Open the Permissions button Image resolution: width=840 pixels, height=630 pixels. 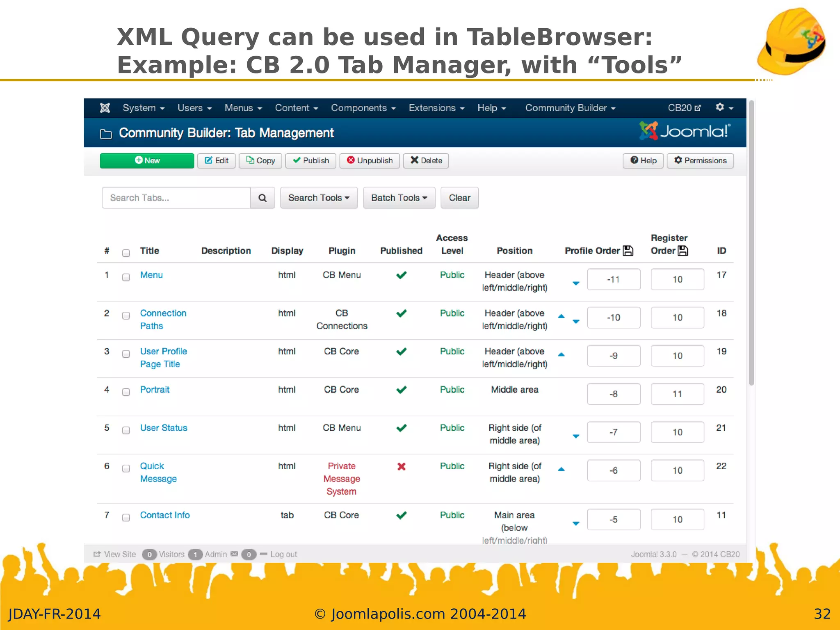click(700, 160)
